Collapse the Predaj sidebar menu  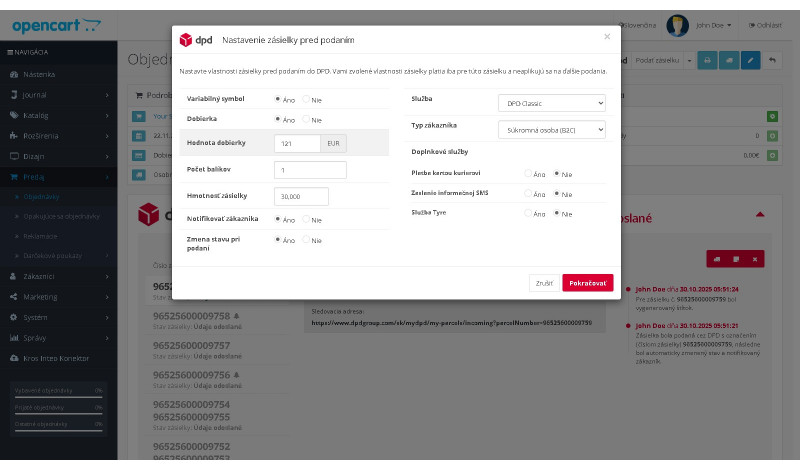click(59, 177)
